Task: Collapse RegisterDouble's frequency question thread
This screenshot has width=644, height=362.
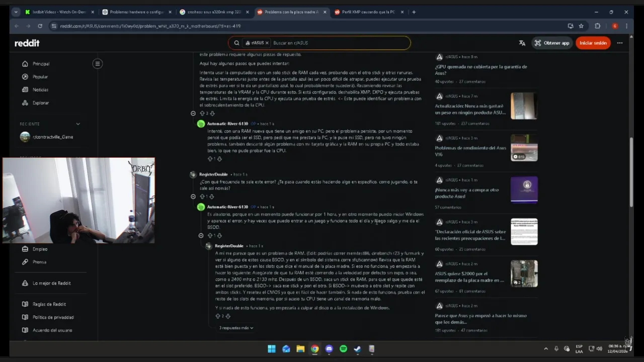Action: (x=193, y=197)
